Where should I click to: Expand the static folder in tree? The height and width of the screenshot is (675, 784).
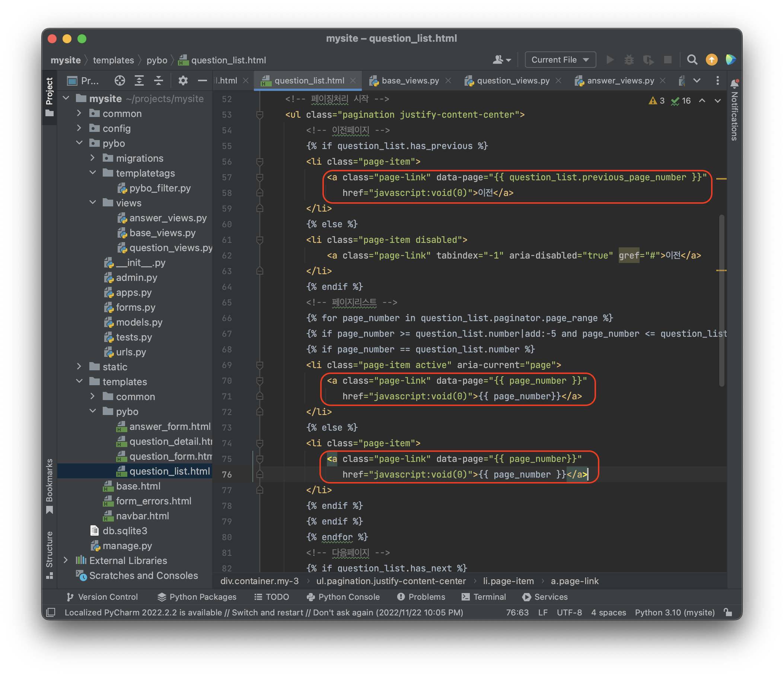[79, 367]
